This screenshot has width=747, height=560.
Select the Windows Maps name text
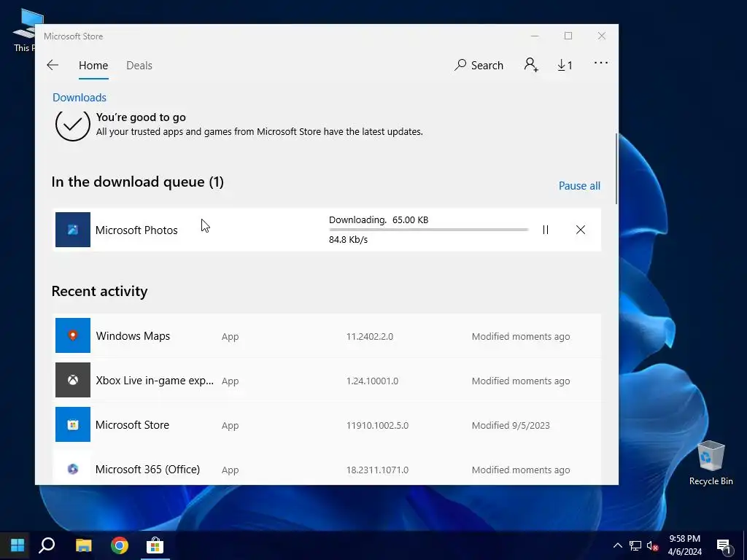133,335
